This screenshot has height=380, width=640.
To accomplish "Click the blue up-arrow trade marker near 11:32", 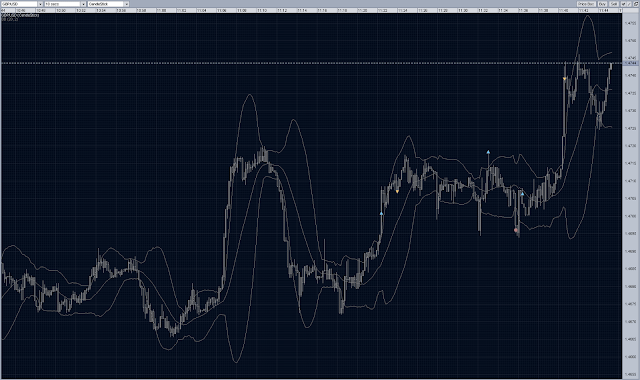I will point(488,152).
